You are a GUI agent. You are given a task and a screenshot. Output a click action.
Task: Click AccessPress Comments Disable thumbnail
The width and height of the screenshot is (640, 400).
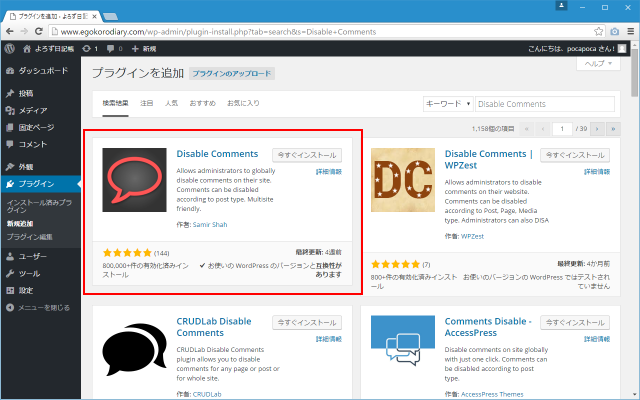tap(403, 341)
